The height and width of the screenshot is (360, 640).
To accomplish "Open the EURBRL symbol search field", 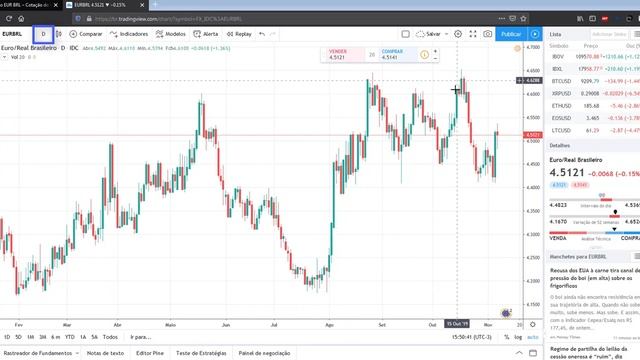I will (12, 34).
